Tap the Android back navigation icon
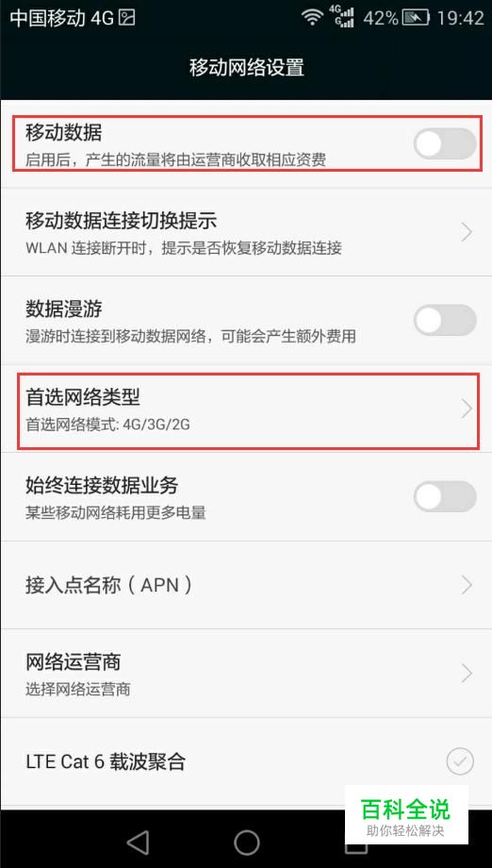This screenshot has height=868, width=492. coord(139,843)
